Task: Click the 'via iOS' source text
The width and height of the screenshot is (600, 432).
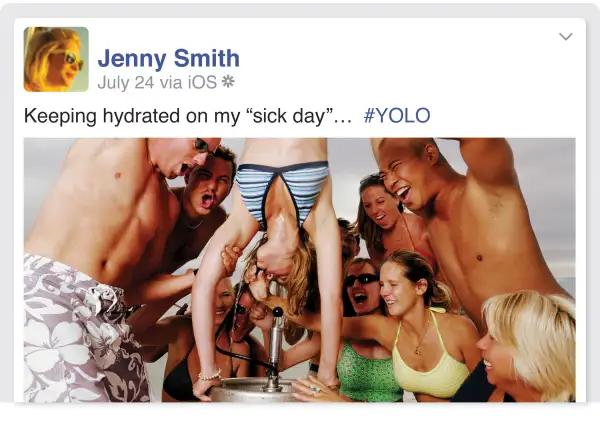Action: tap(188, 82)
